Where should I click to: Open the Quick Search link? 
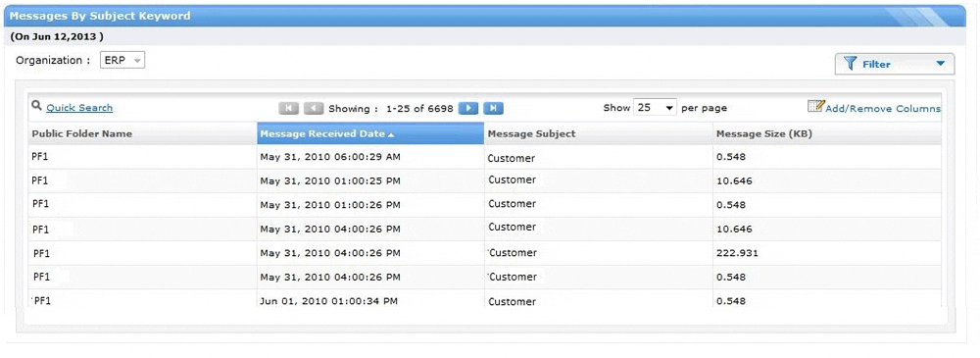(79, 108)
